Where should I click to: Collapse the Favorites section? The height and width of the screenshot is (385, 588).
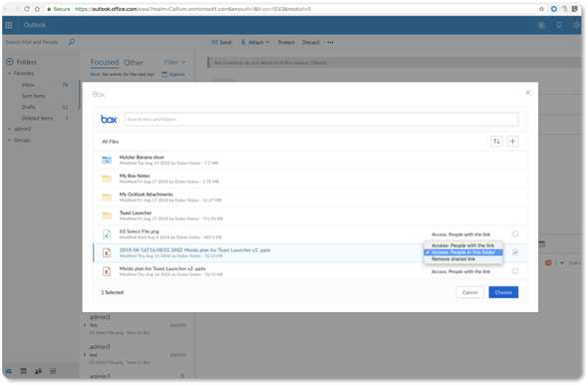[9, 73]
